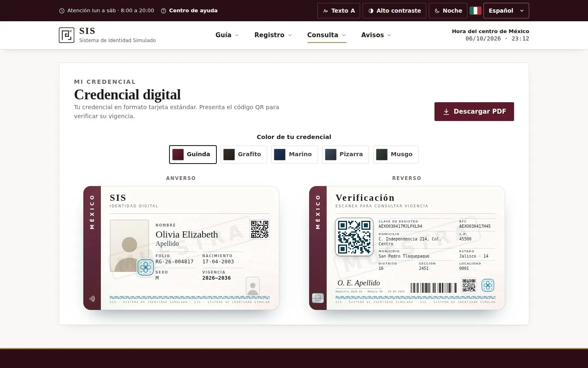
Task: Click the birth date 17·04·2003
Action: pos(218,262)
